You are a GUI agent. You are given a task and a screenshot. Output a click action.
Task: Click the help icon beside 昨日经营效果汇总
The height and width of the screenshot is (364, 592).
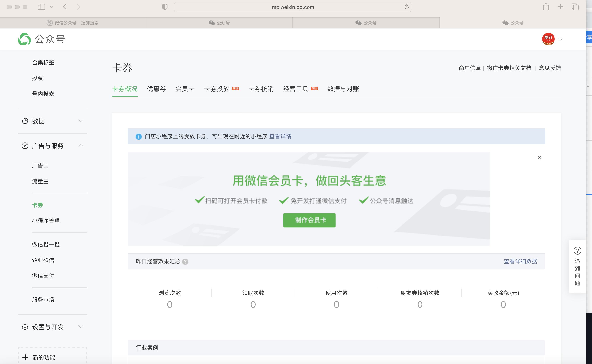coord(185,261)
